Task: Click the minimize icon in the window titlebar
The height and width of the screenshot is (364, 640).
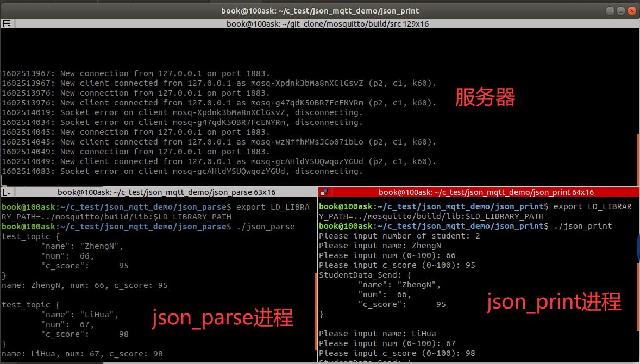Action: coord(609,10)
